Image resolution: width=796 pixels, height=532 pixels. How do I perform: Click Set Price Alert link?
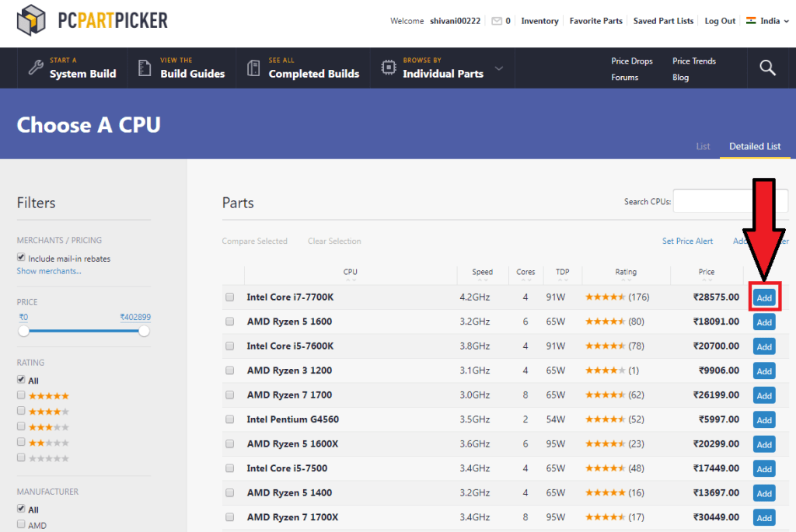687,241
